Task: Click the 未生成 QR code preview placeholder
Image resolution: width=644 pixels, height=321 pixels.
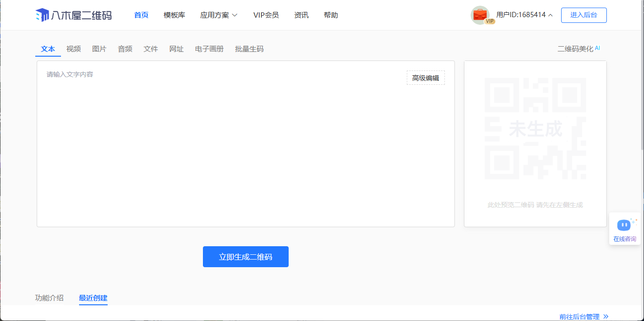Action: click(x=535, y=129)
